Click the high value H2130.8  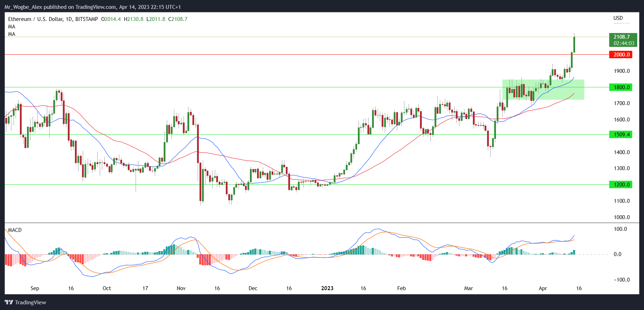point(133,19)
